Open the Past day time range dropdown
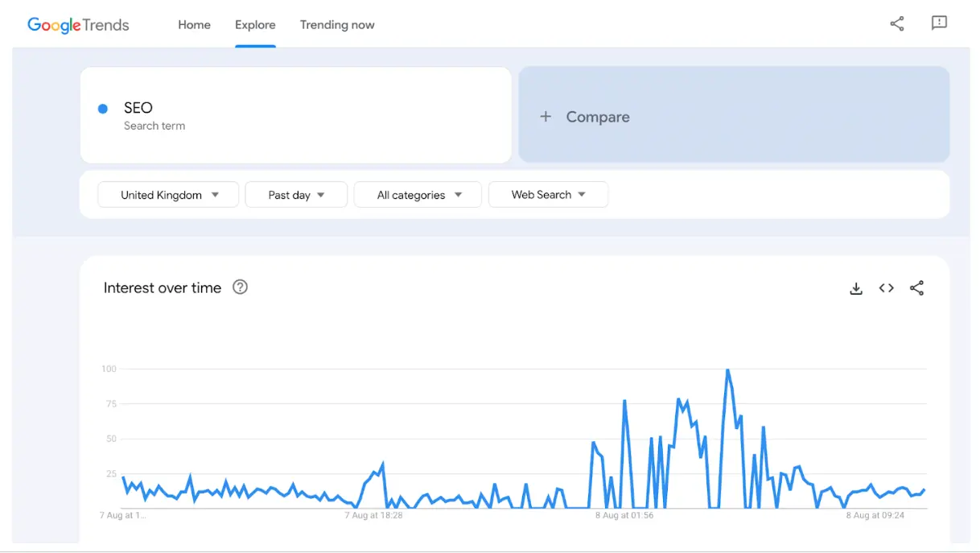This screenshot has height=553, width=980. pyautogui.click(x=296, y=195)
